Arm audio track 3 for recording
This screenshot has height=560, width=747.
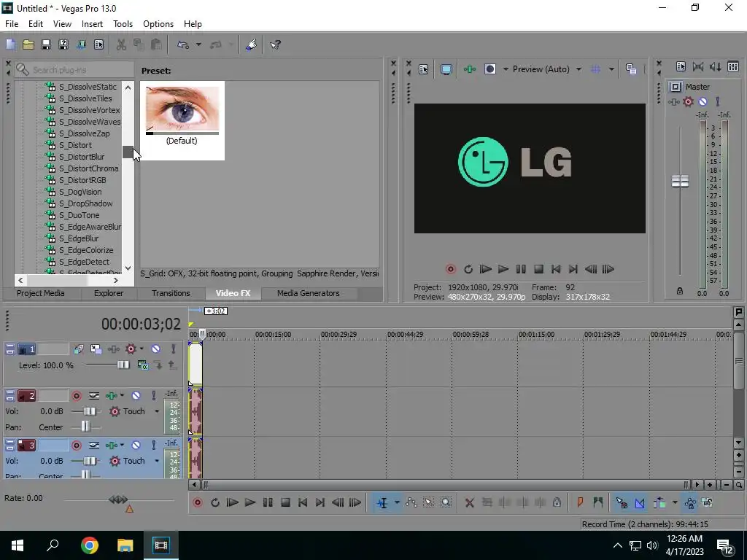pos(76,446)
